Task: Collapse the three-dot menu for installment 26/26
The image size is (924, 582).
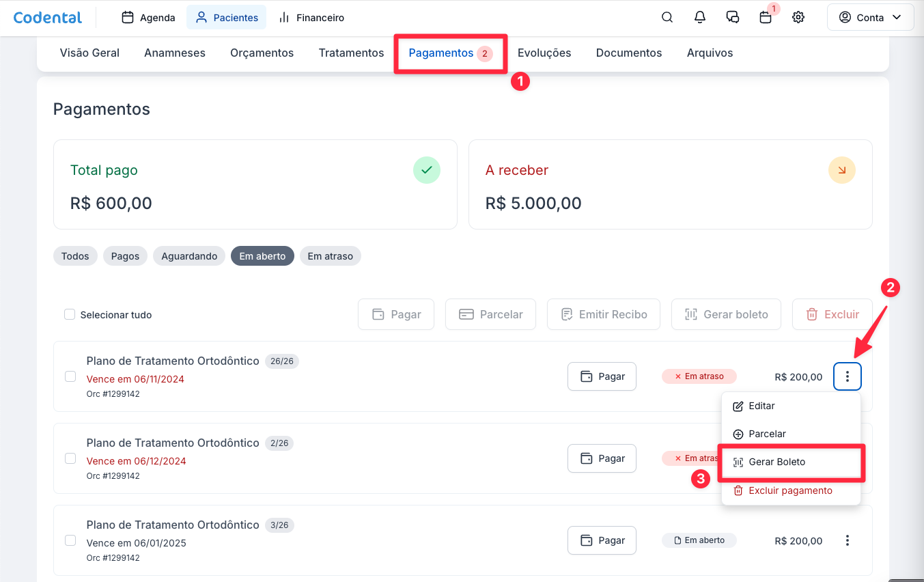Action: [847, 376]
